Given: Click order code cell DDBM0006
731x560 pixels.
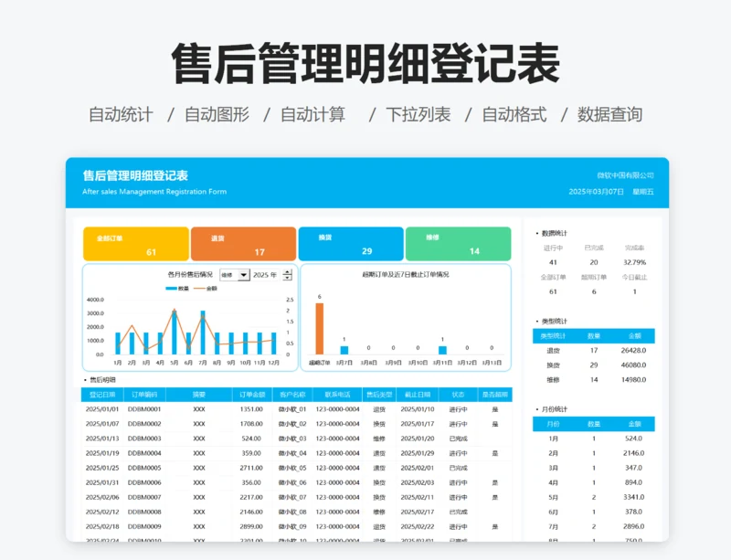Looking at the screenshot, I should pyautogui.click(x=144, y=482).
